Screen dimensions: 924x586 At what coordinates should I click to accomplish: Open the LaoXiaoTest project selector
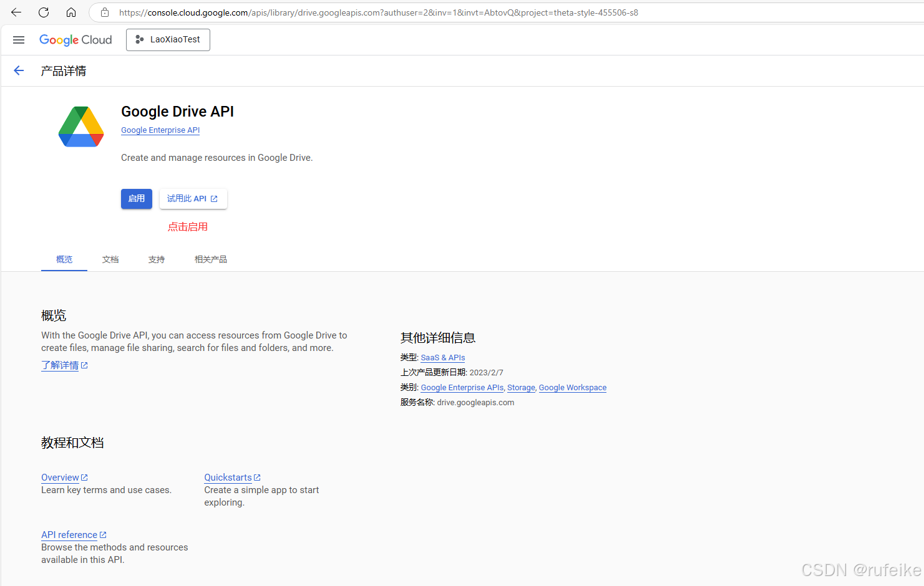point(168,40)
